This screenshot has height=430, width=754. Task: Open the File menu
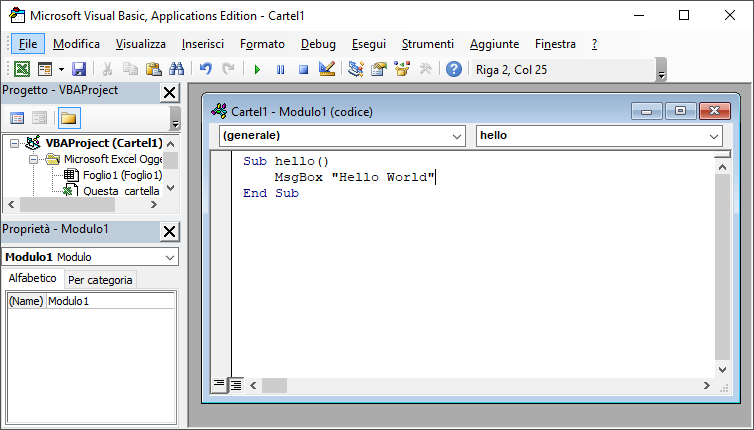(x=28, y=44)
